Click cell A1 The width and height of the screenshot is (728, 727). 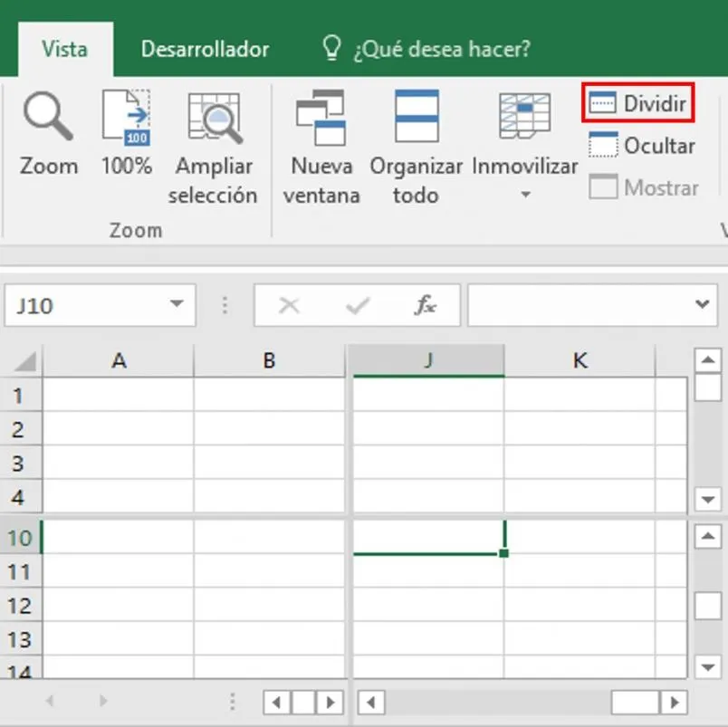pos(119,395)
